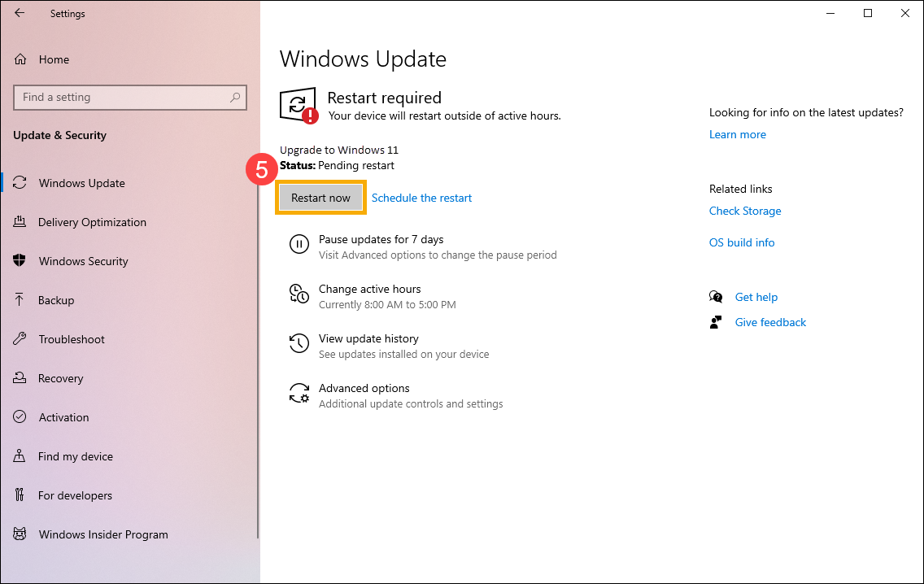Click the back arrow in Settings
Viewport: 924px width, 584px height.
pos(20,13)
